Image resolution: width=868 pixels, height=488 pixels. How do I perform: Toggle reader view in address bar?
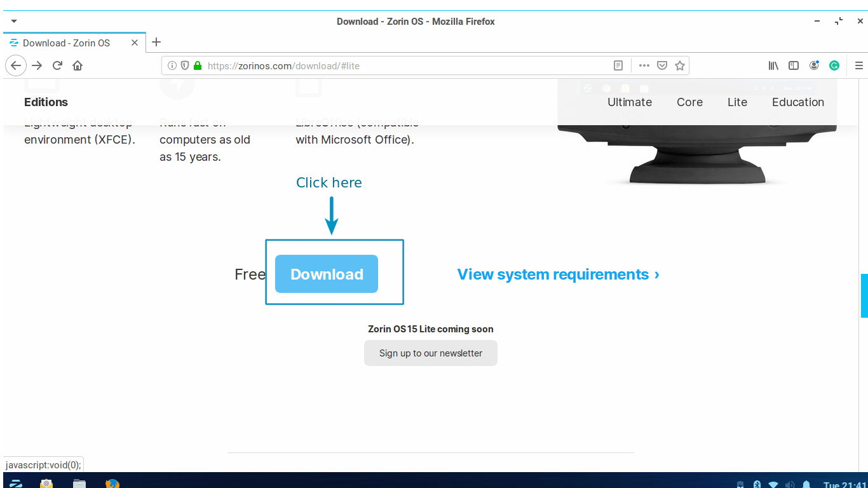(x=618, y=65)
